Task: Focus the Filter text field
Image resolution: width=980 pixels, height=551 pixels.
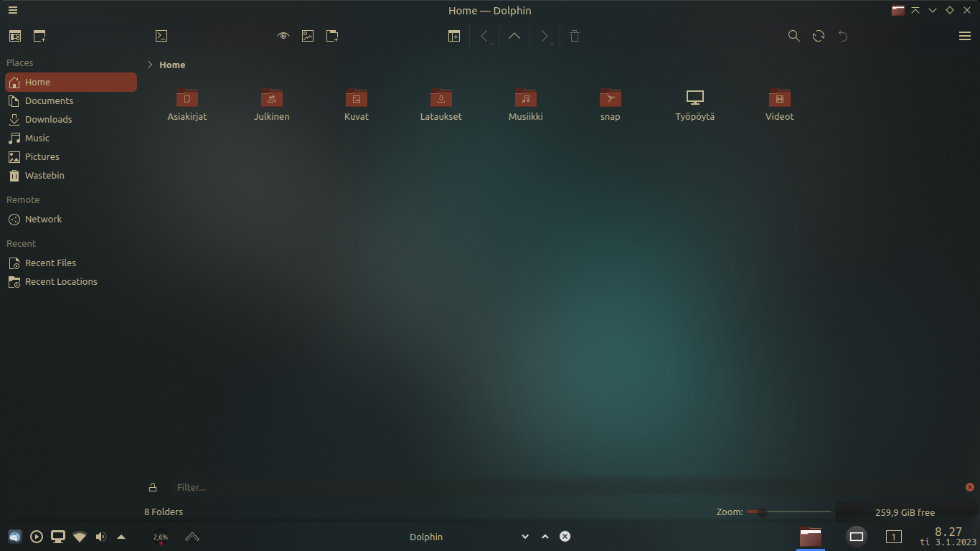Action: (564, 487)
